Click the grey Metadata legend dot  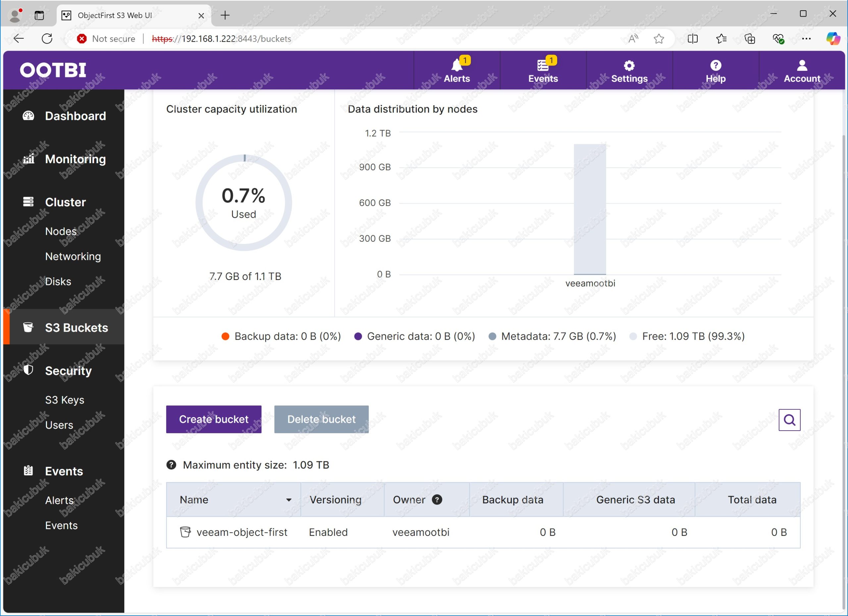coord(492,336)
